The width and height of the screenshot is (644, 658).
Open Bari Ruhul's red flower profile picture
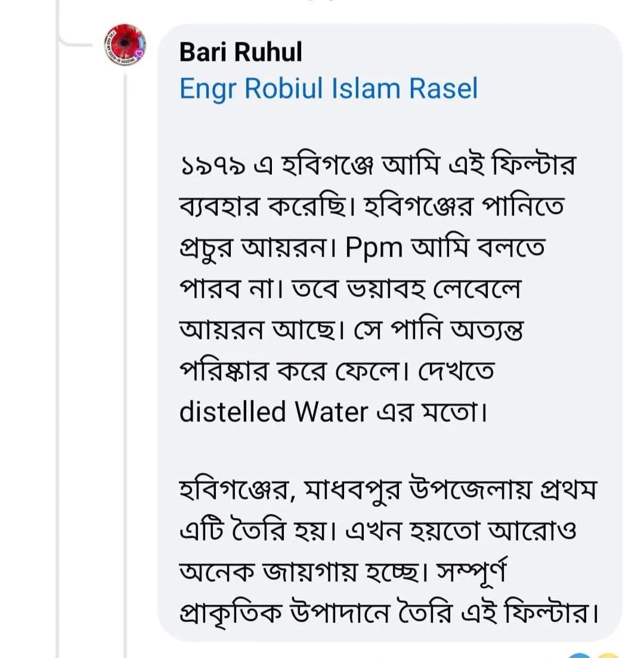tap(125, 45)
